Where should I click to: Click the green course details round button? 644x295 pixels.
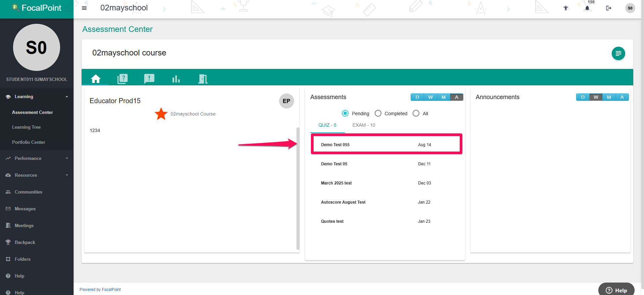618,53
